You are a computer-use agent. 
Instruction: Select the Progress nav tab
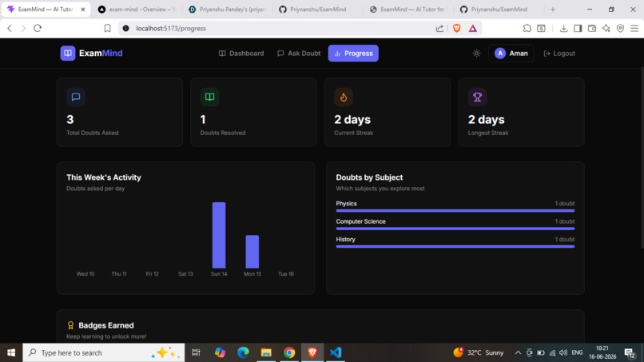point(353,54)
